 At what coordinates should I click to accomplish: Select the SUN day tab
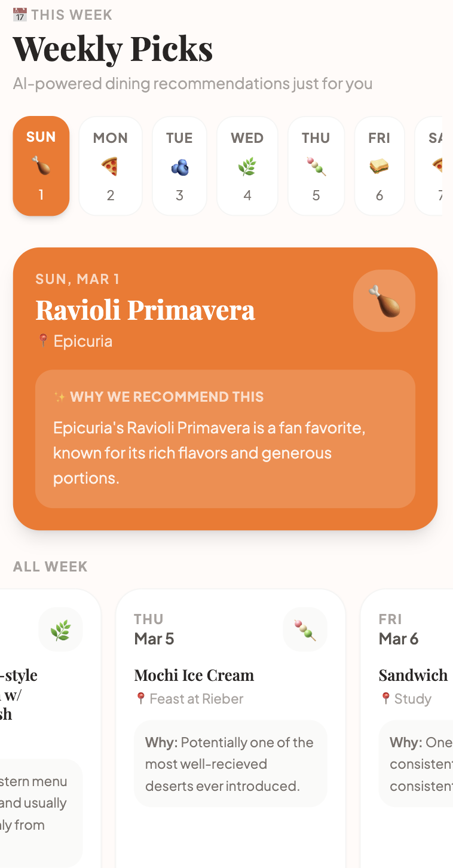41,166
